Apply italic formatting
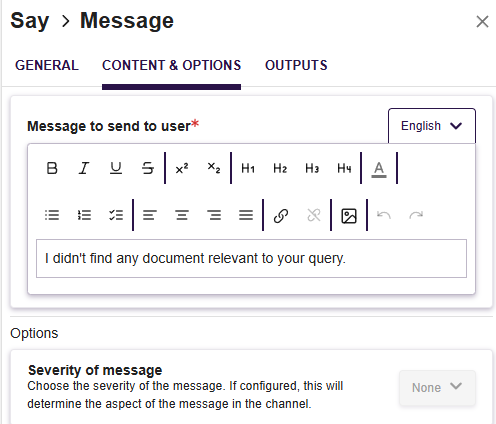496x424 pixels. (x=84, y=168)
